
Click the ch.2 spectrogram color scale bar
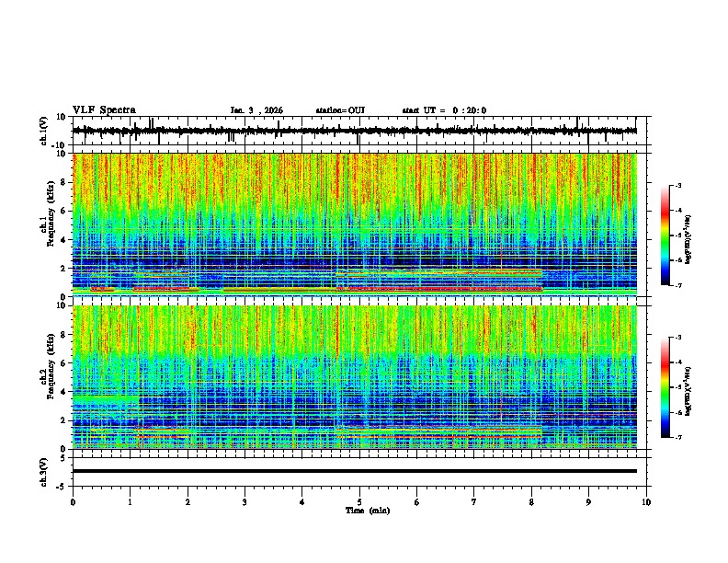pos(665,387)
